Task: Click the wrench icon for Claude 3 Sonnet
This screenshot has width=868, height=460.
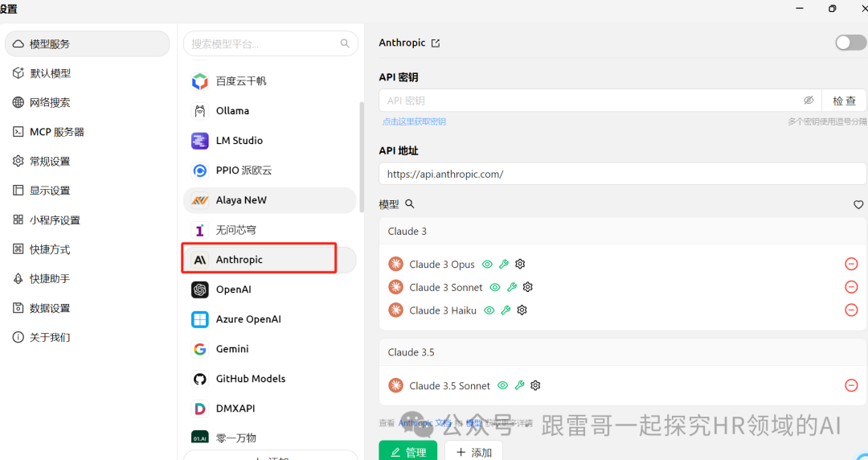Action: (511, 287)
